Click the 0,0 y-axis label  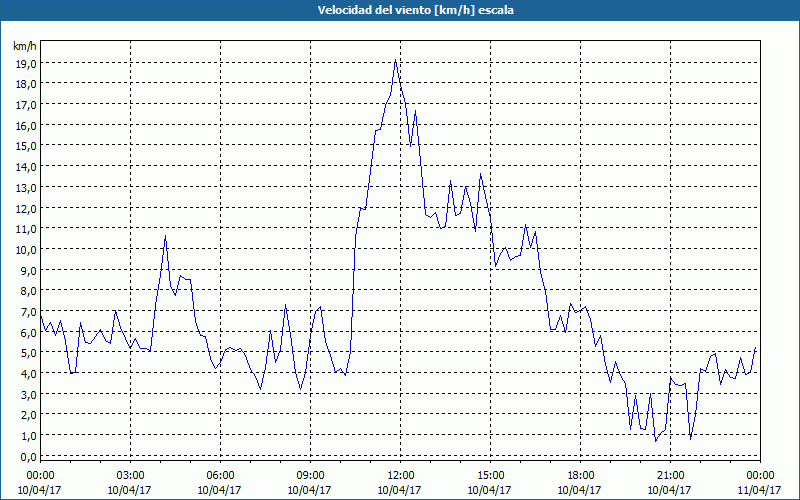pyautogui.click(x=28, y=456)
